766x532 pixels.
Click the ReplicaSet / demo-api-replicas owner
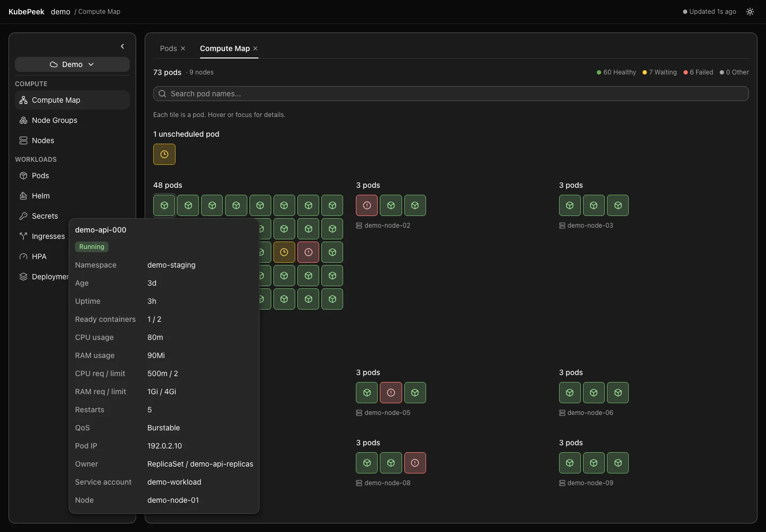pyautogui.click(x=200, y=464)
